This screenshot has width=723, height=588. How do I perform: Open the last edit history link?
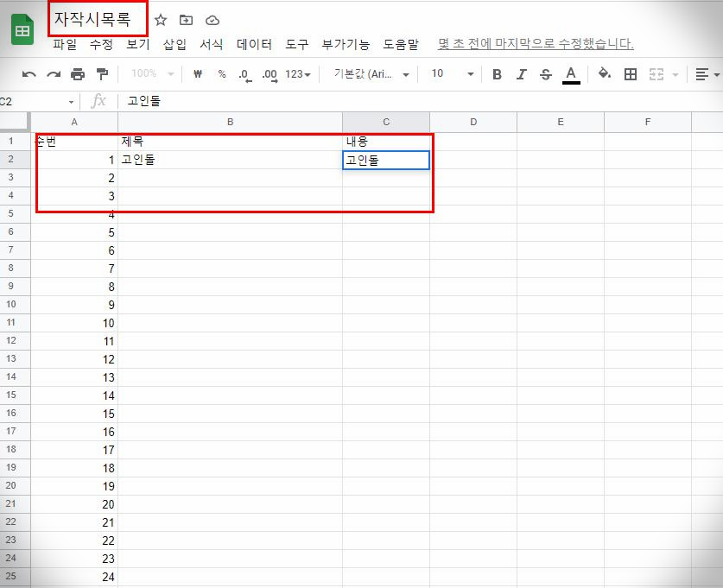(536, 44)
